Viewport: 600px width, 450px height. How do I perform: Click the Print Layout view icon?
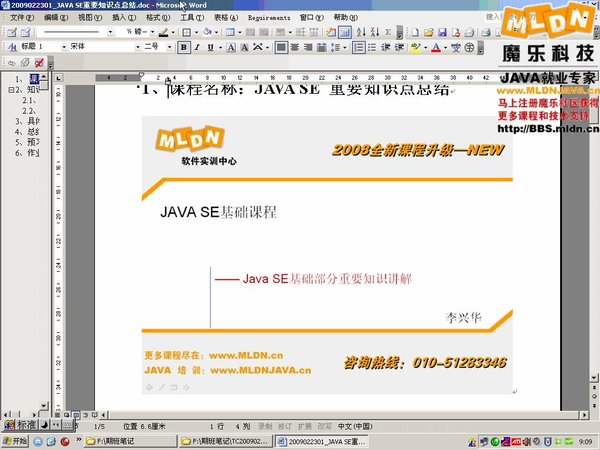click(x=76, y=414)
